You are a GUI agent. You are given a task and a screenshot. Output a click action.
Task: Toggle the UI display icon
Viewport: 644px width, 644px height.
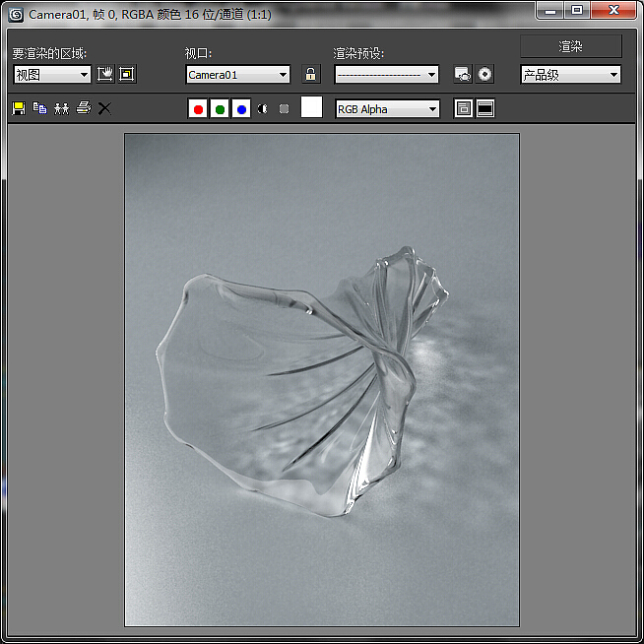click(485, 109)
